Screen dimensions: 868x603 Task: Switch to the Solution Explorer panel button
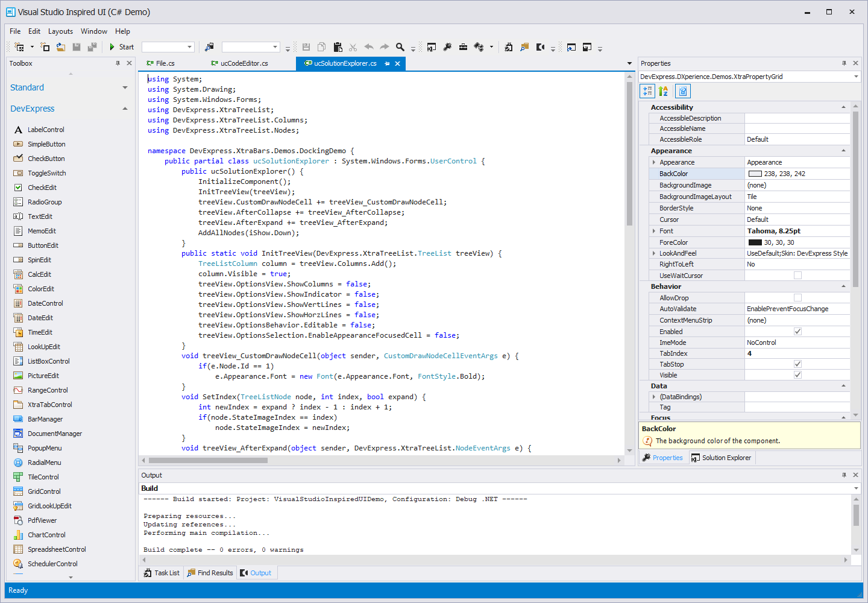722,457
